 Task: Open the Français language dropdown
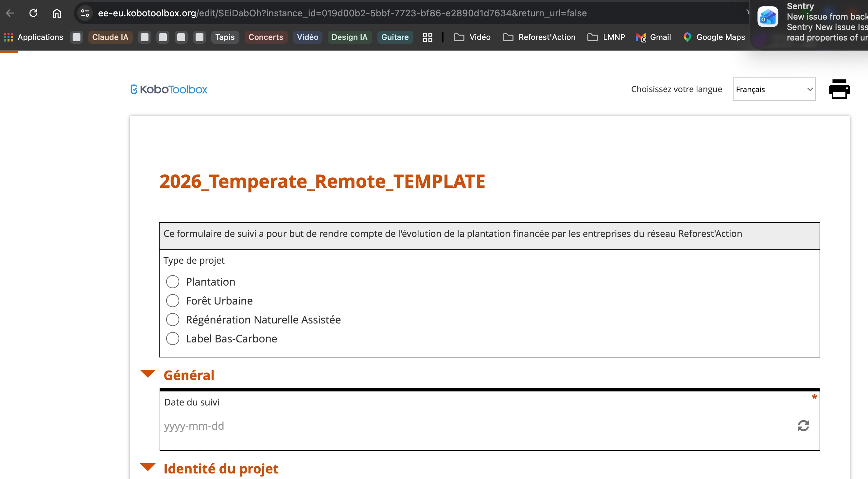click(x=774, y=89)
